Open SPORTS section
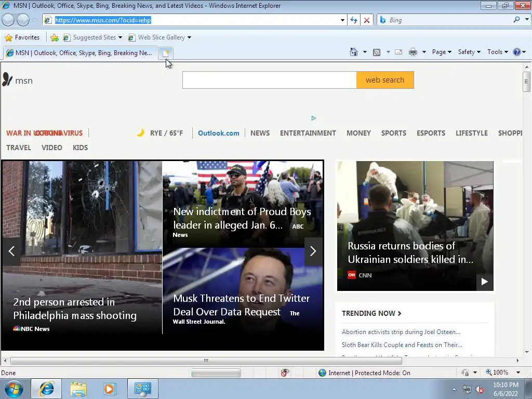532x399 pixels. point(394,133)
